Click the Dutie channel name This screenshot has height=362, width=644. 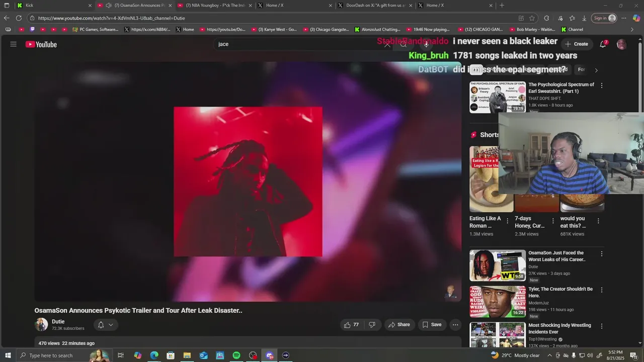[58, 322]
